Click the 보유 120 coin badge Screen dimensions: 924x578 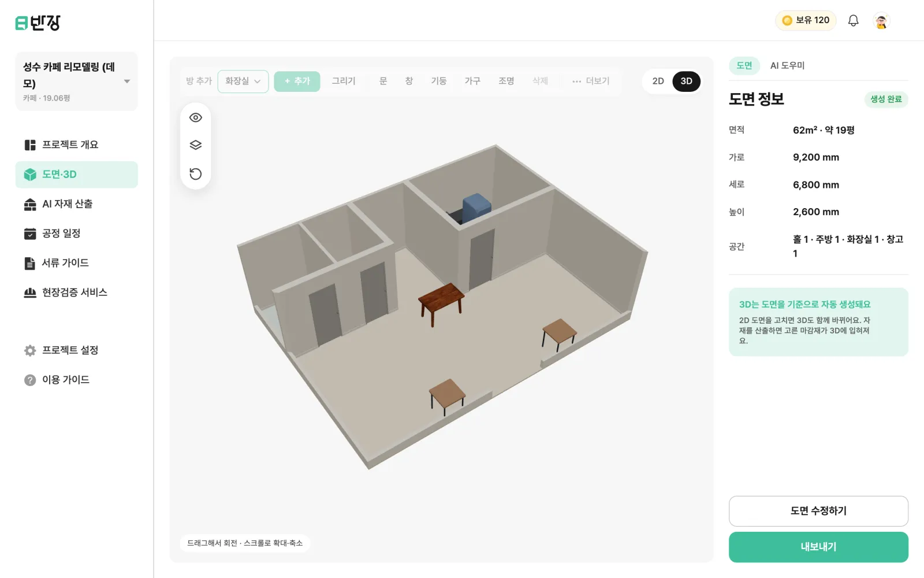tap(806, 20)
